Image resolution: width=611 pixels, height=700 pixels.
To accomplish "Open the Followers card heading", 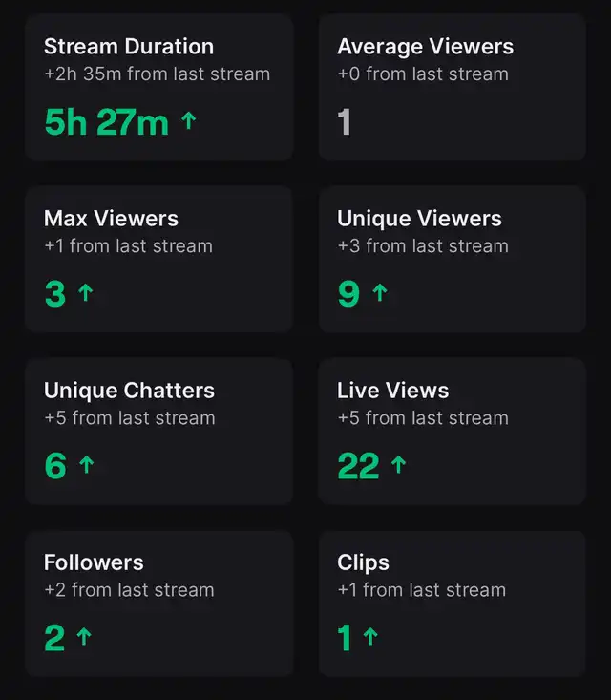I will [x=94, y=562].
